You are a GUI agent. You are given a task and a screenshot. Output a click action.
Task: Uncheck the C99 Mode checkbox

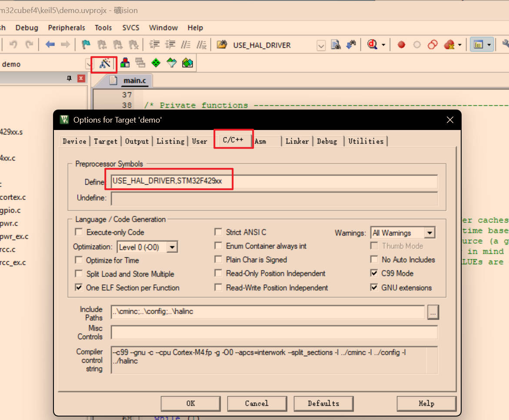click(x=374, y=273)
